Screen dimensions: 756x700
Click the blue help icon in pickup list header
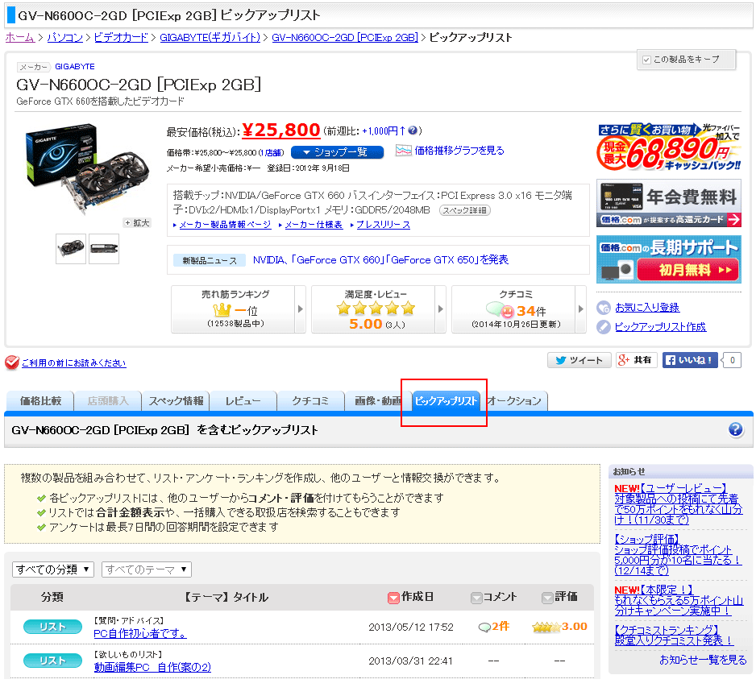[735, 429]
